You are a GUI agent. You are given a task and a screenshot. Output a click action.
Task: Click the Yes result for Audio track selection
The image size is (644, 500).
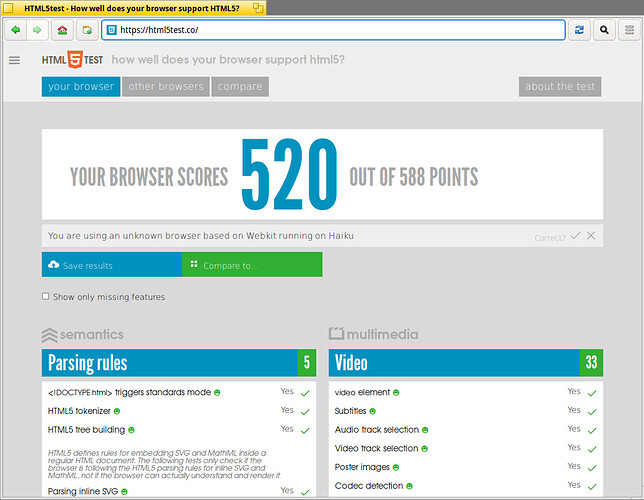[574, 429]
